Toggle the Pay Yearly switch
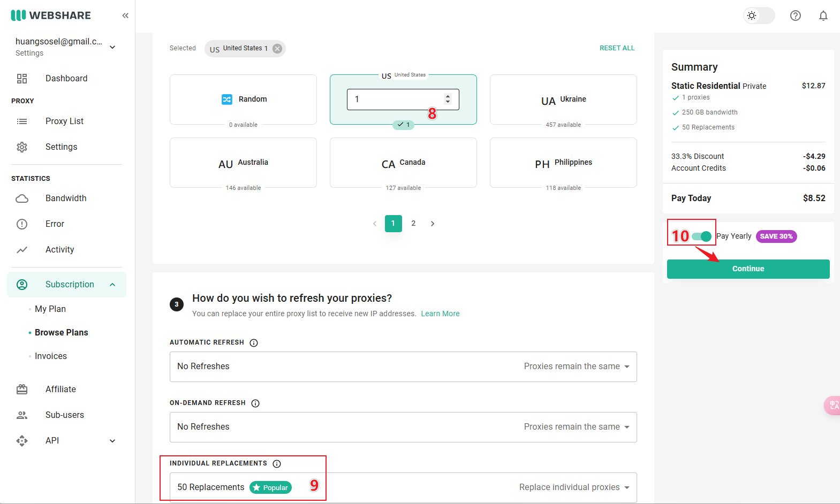 pos(701,236)
